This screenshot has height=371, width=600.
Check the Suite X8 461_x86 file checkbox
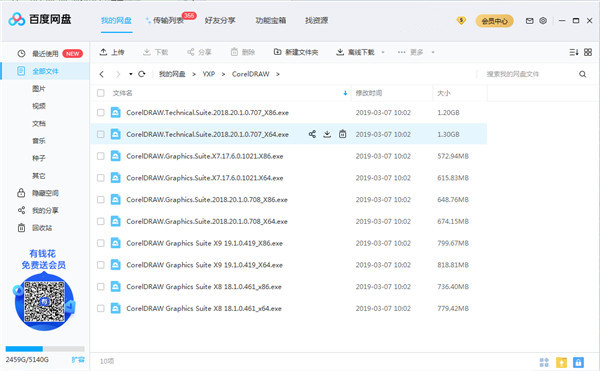tap(101, 287)
